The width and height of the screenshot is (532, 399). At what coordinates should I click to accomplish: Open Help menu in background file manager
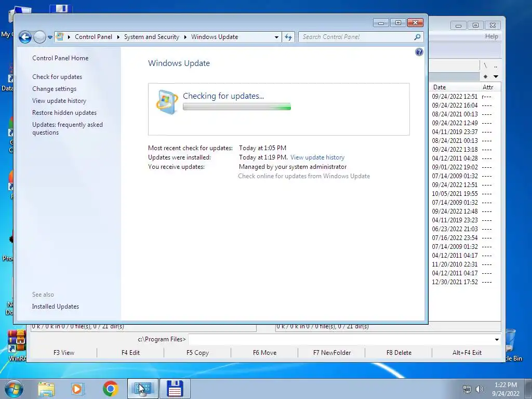tap(491, 36)
